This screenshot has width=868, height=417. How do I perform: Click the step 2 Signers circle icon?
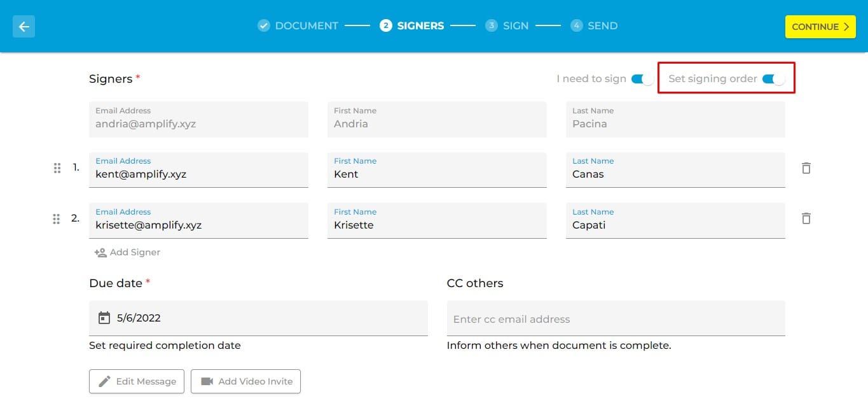[385, 25]
